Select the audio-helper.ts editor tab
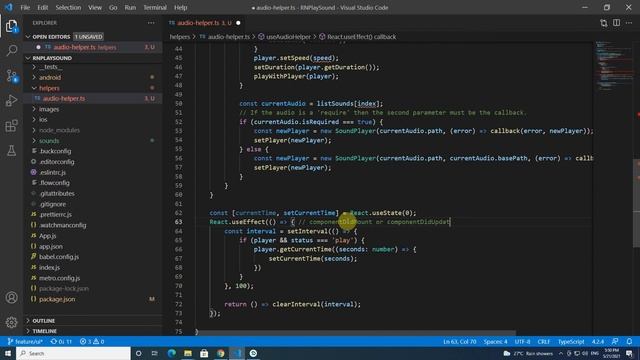This screenshot has width=640, height=360. pos(204,23)
